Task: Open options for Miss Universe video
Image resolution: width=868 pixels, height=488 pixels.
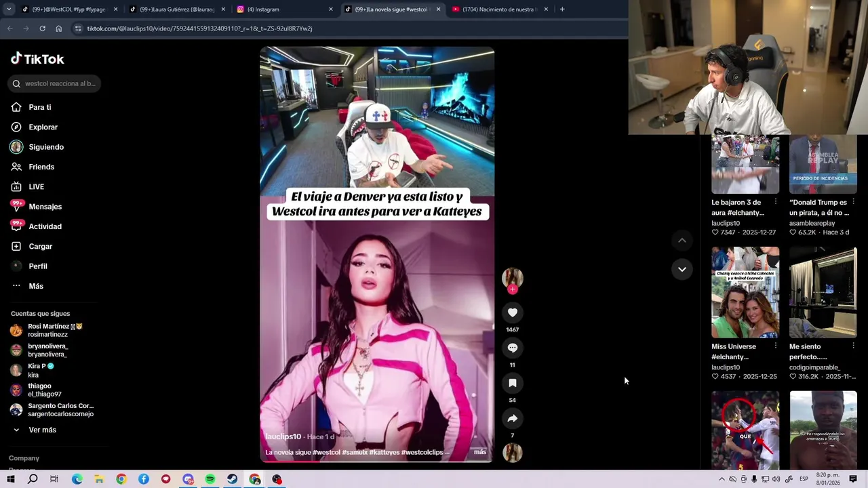Action: point(776,346)
